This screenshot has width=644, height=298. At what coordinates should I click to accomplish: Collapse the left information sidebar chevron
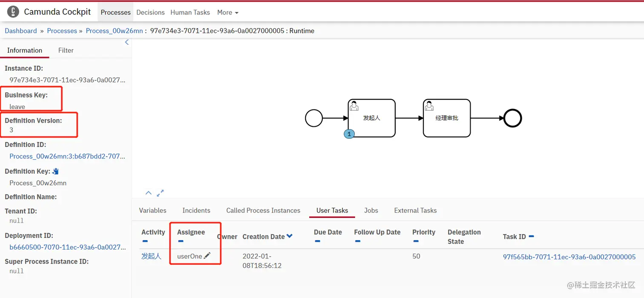(x=126, y=42)
